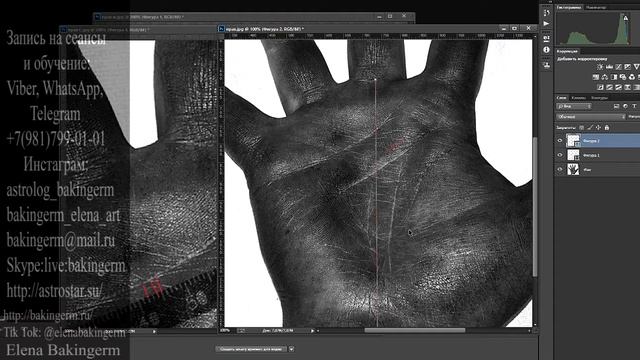
Task: Add a Levels adjustment layer
Action: (x=609, y=67)
